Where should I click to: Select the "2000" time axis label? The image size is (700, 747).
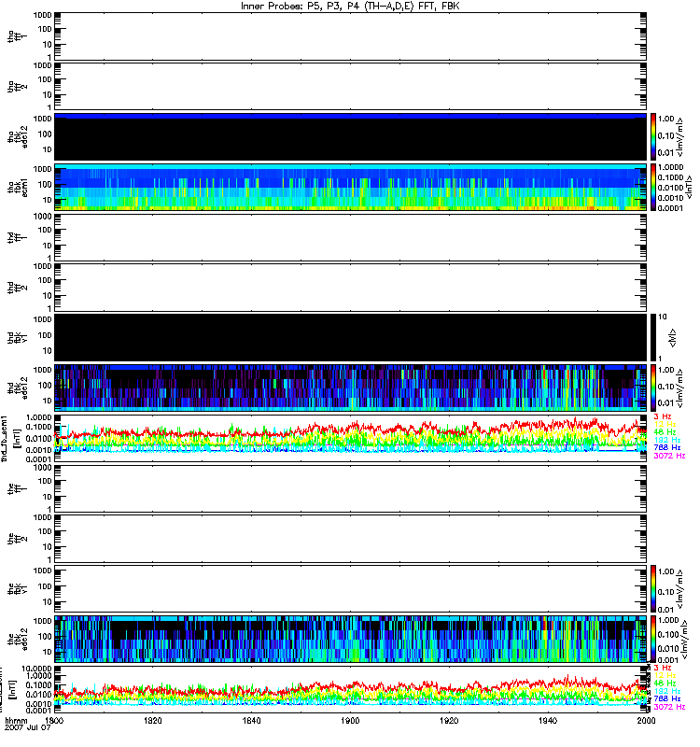tap(646, 720)
